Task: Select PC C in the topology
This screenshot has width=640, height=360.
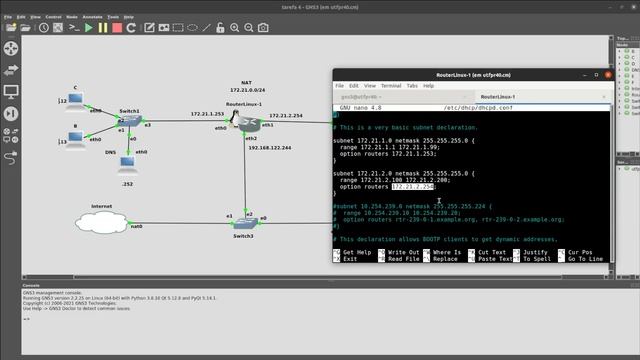Action: pos(75,101)
